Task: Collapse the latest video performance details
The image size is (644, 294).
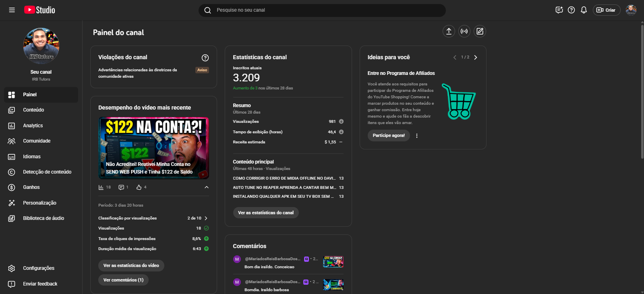Action: click(x=207, y=187)
